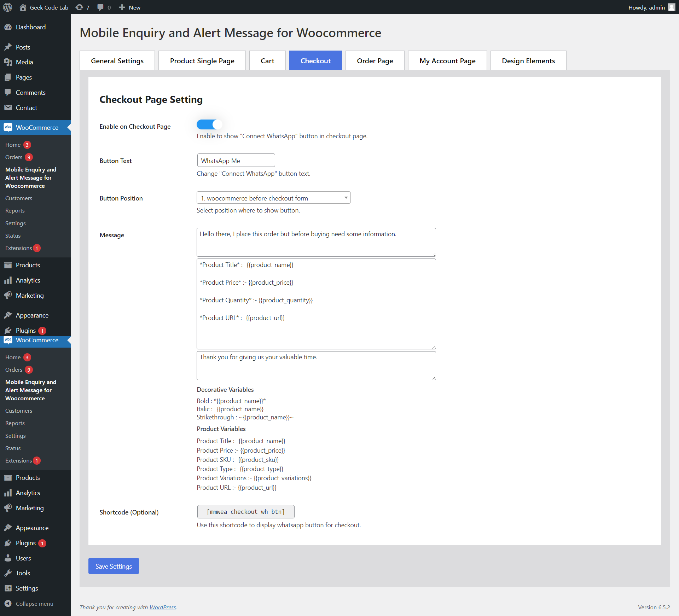This screenshot has height=616, width=679.
Task: Click the Comments icon in the sidebar menu
Action: 8,93
